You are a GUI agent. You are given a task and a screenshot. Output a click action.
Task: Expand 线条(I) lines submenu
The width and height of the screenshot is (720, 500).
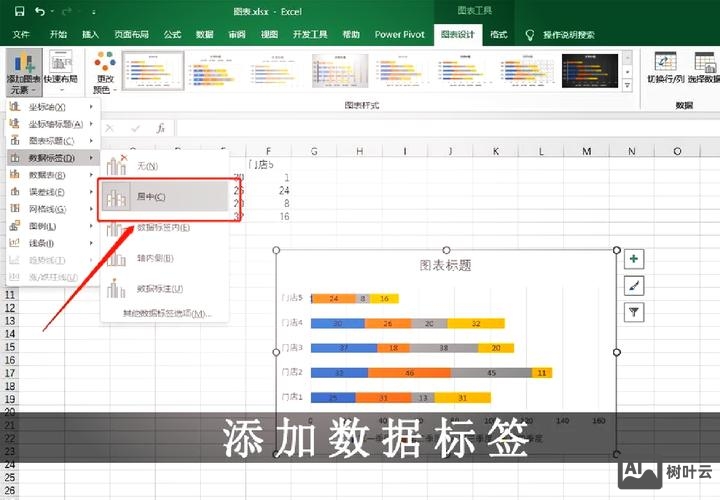coord(53,243)
